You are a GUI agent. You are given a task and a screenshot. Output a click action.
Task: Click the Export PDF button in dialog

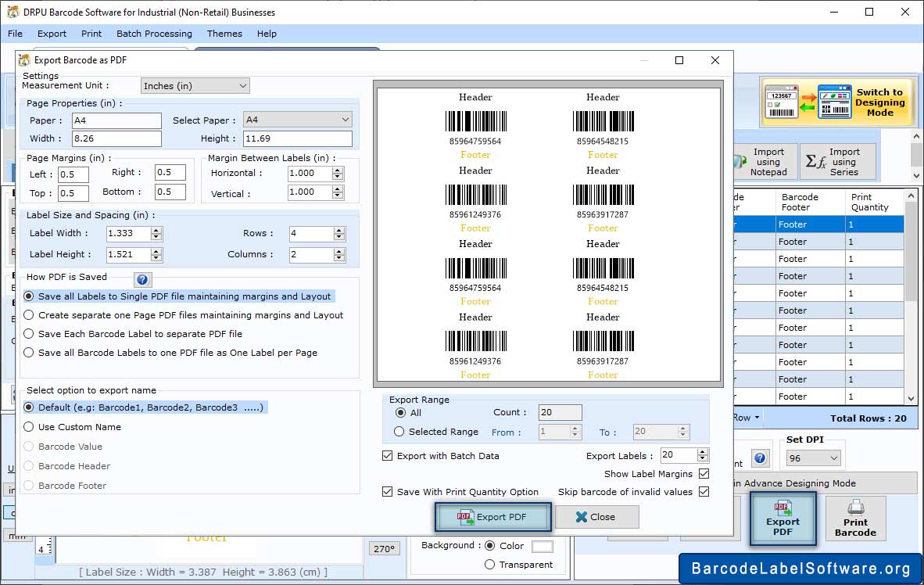point(493,517)
